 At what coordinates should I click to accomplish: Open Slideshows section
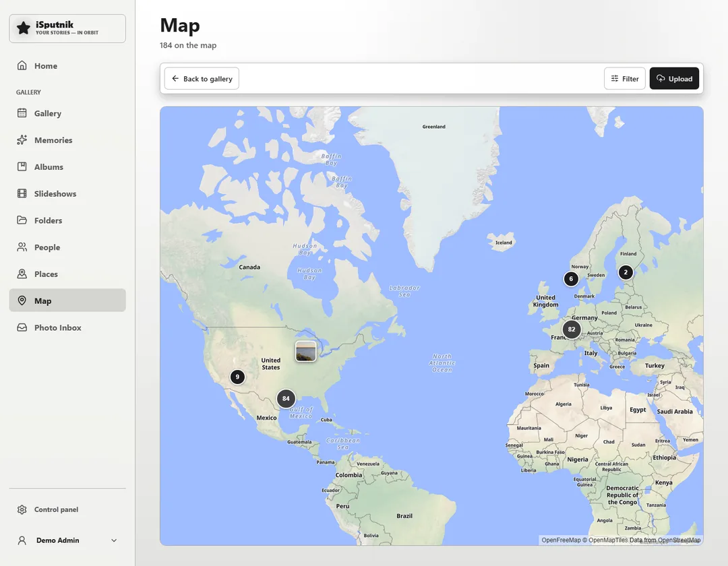[67, 194]
